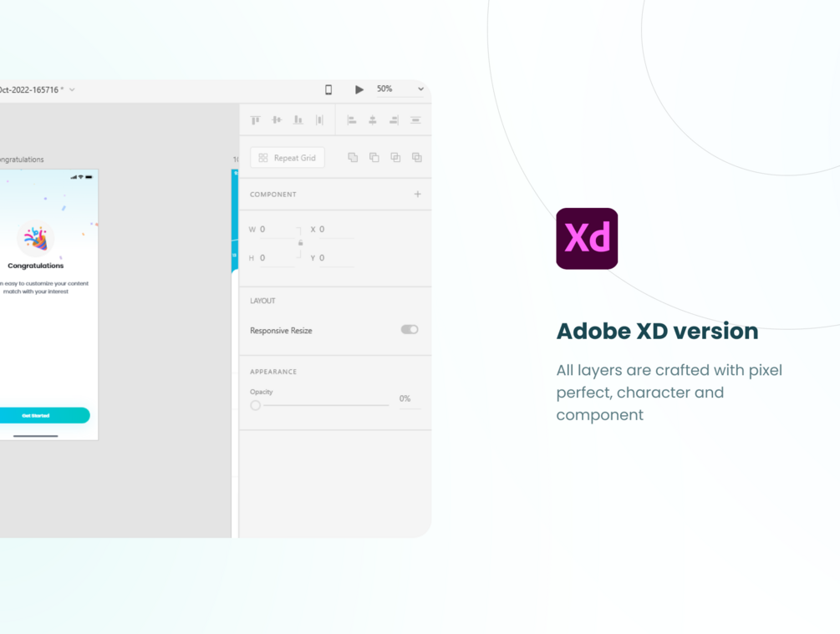Align selected objects to right
The image size is (840, 634).
point(394,120)
